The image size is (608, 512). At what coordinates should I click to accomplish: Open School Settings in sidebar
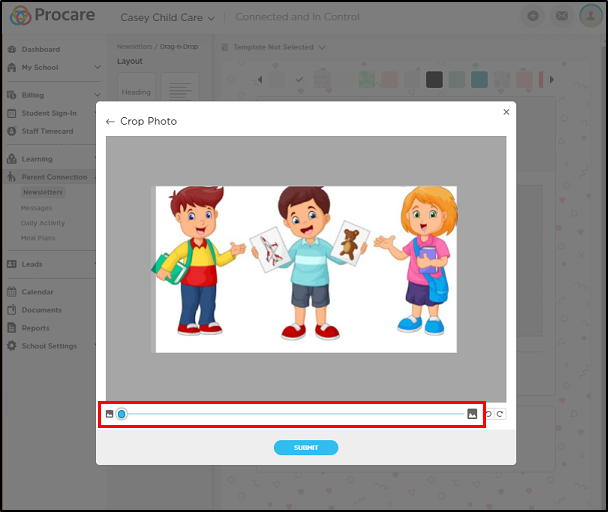pos(49,346)
